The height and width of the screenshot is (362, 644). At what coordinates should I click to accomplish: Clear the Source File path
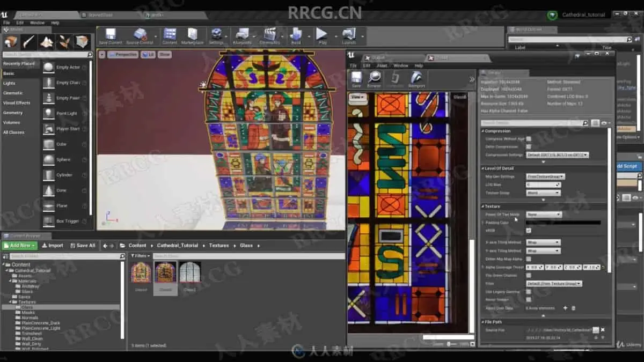coord(603,330)
